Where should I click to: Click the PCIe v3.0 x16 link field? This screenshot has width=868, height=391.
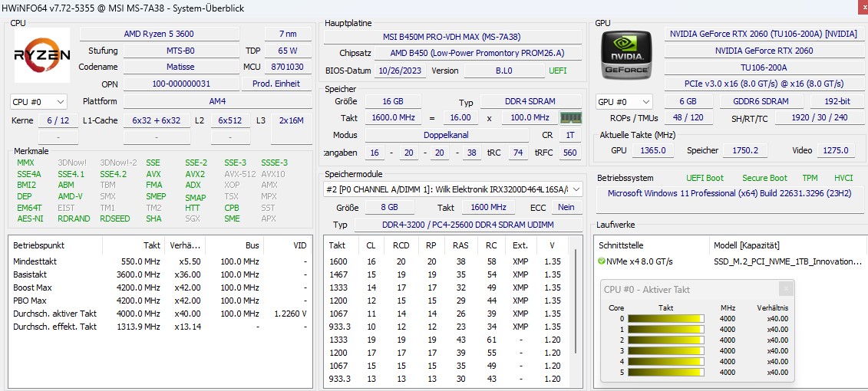point(764,84)
